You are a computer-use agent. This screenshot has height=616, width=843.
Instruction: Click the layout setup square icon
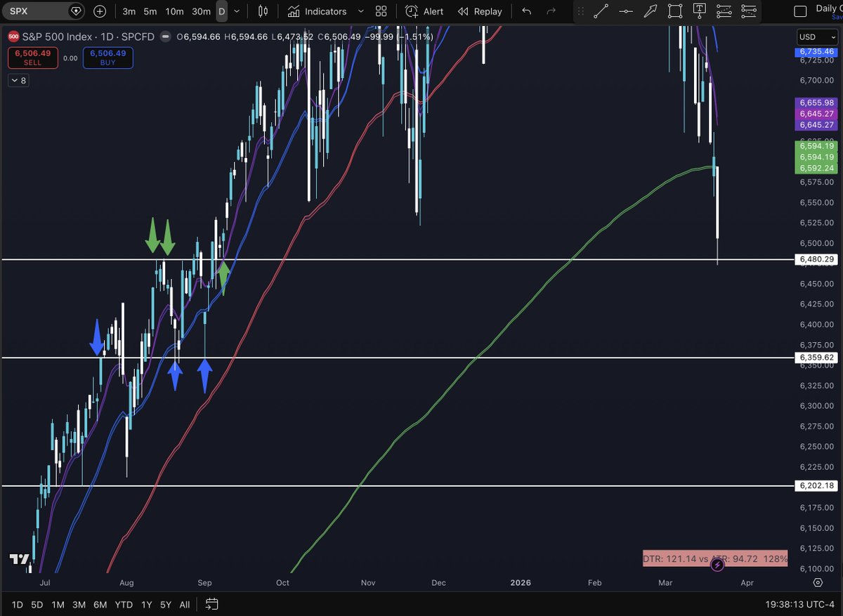click(x=799, y=11)
